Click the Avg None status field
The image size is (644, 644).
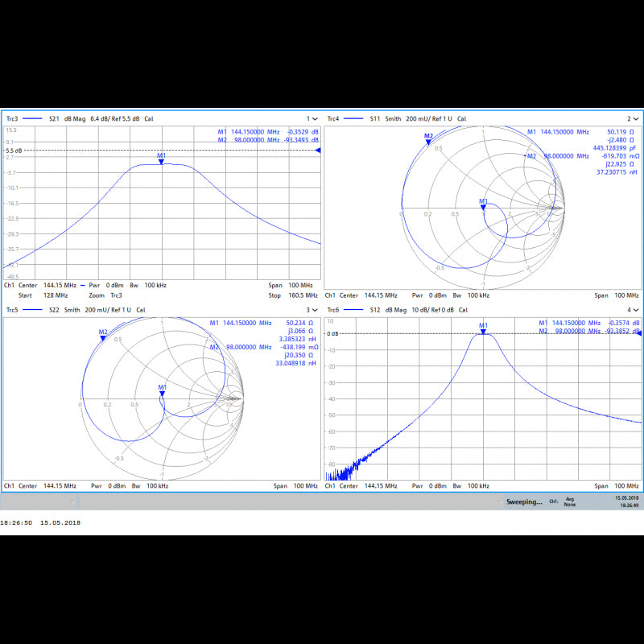pos(570,502)
